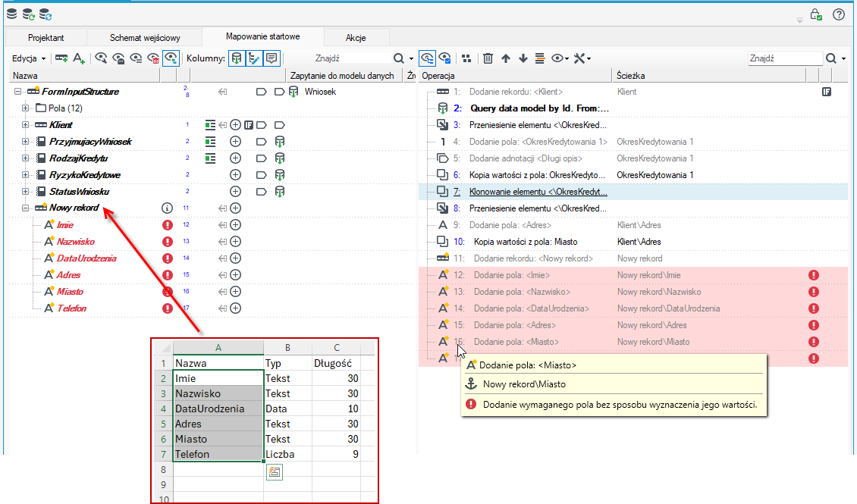This screenshot has width=857, height=504.
Task: Switch to the Projektant tab
Action: [x=46, y=38]
